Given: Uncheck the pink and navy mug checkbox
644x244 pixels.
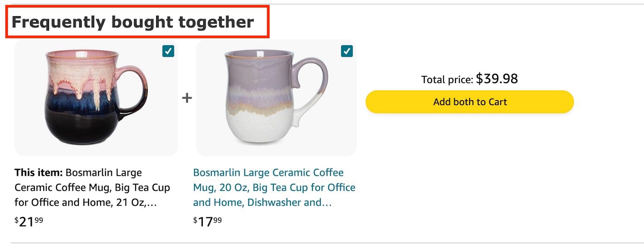Looking at the screenshot, I should click(168, 51).
